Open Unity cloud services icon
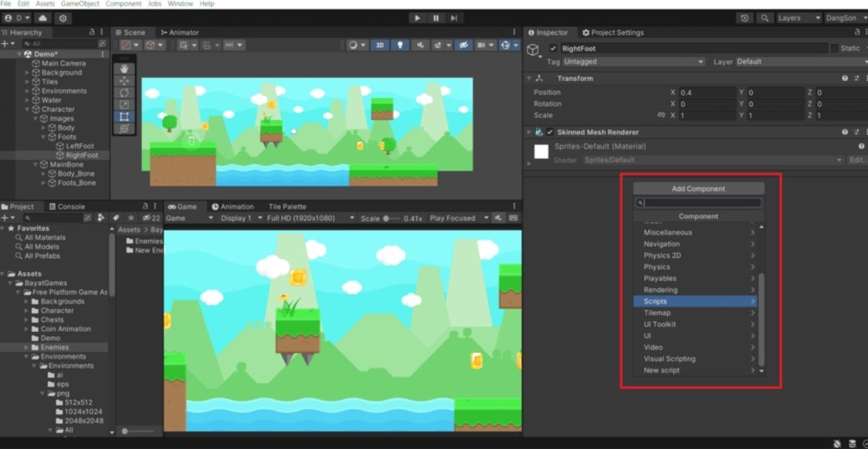Viewport: 868px width, 449px height. tap(43, 18)
